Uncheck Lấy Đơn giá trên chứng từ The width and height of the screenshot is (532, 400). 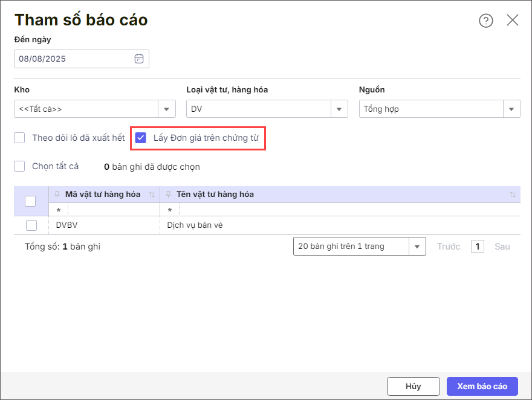coord(140,138)
